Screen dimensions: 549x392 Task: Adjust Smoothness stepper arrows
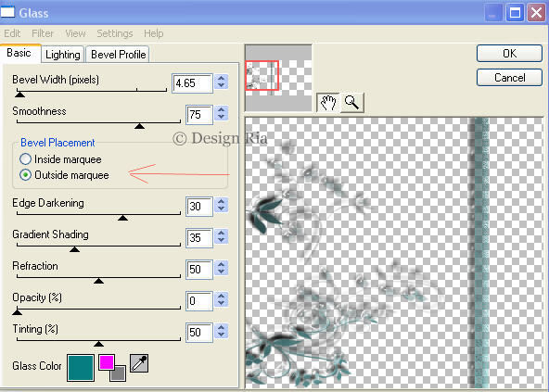pos(222,113)
